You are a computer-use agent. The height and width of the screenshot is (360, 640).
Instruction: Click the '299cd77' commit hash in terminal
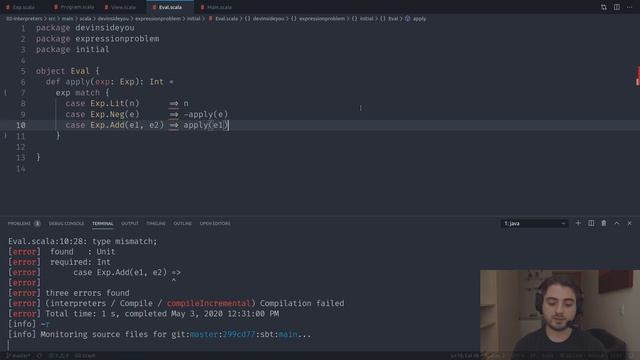point(239,334)
